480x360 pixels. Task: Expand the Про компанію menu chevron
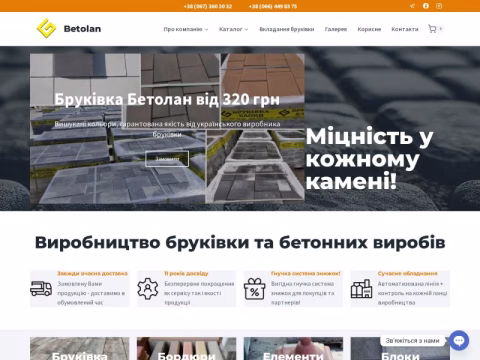click(207, 29)
